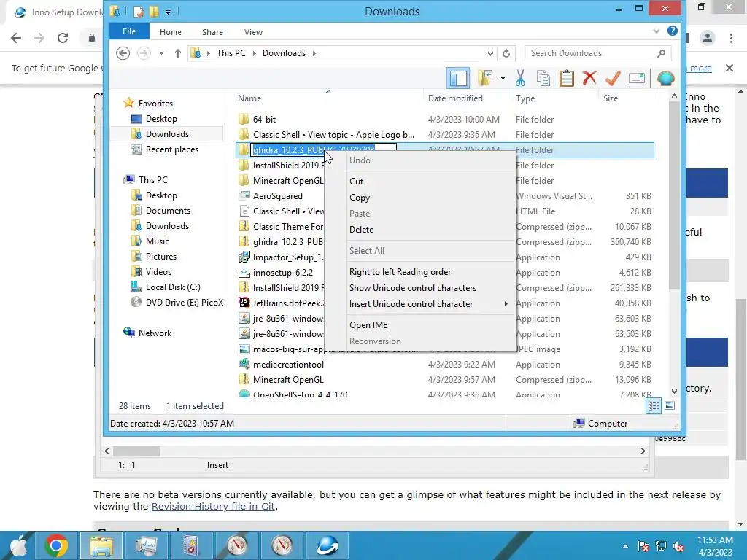Switch to details view icon
The image size is (747, 560).
pos(654,405)
